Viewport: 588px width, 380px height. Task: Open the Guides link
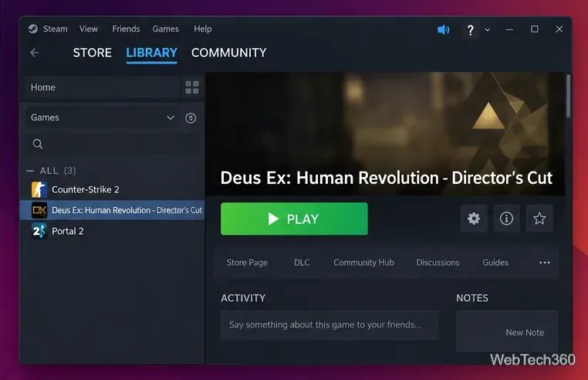(x=495, y=263)
